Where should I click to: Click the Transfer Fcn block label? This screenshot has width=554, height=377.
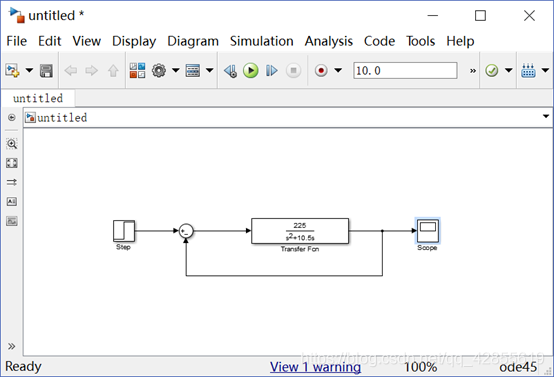point(300,249)
